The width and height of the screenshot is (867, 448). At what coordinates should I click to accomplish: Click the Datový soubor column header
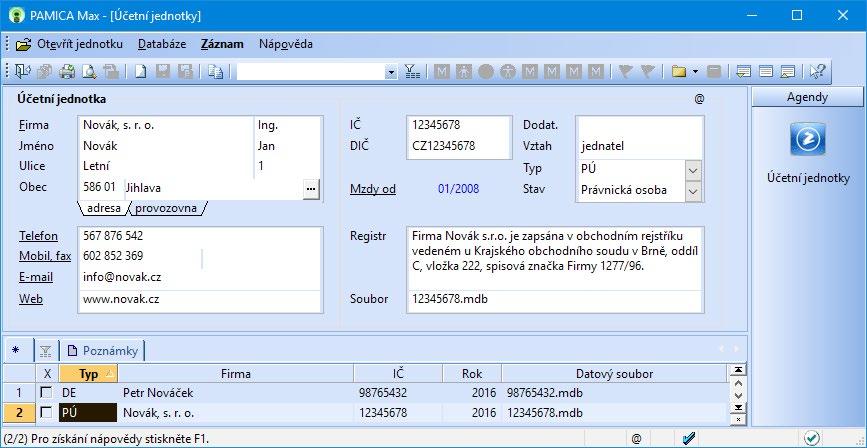614,374
